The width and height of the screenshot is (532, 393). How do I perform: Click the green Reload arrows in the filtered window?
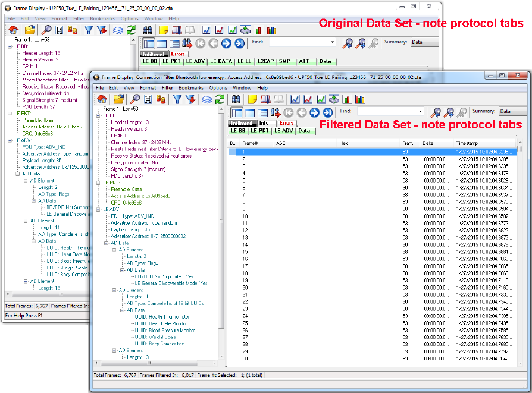[x=220, y=99]
